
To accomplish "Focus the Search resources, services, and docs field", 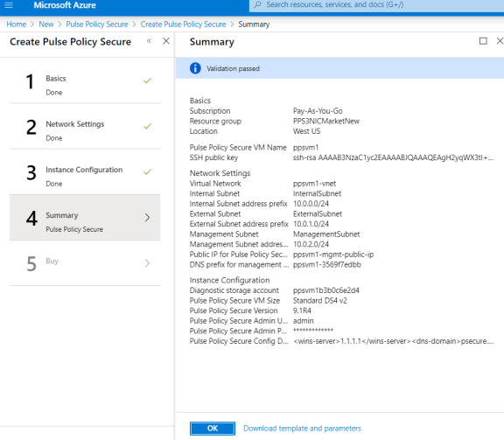I will point(376,5).
